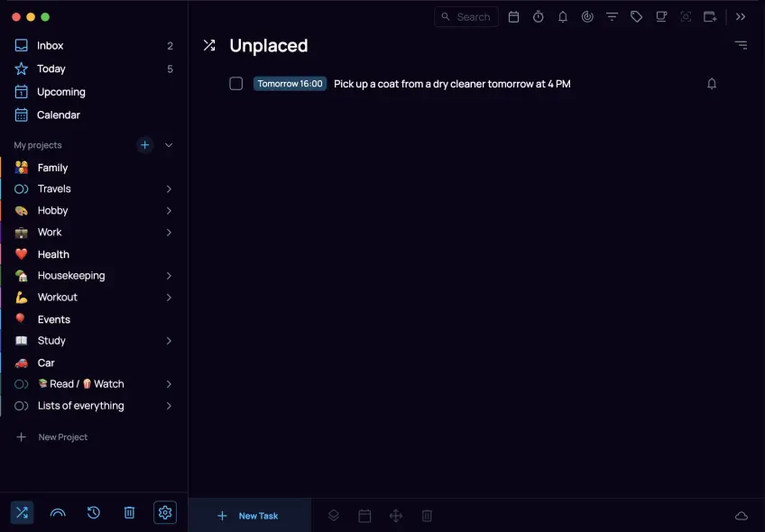Toggle the Unplaced shuffle view in sidebar footer
This screenshot has width=765, height=532.
[22, 513]
